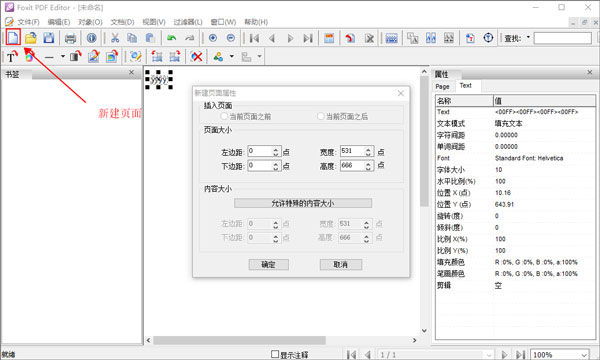Open the page layout icon with orange header

329,38
